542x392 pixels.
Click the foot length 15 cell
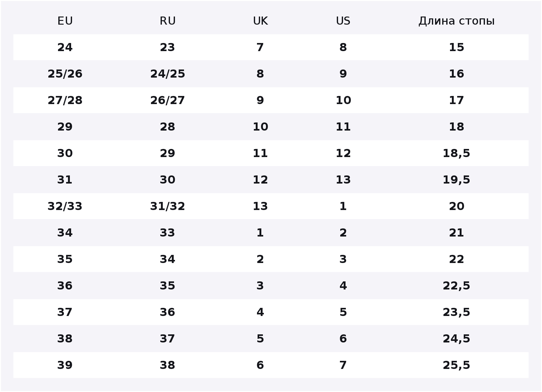pyautogui.click(x=456, y=47)
